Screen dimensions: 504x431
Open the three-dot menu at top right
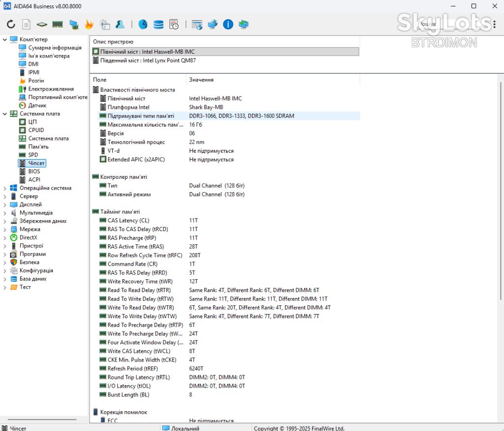(494, 24)
